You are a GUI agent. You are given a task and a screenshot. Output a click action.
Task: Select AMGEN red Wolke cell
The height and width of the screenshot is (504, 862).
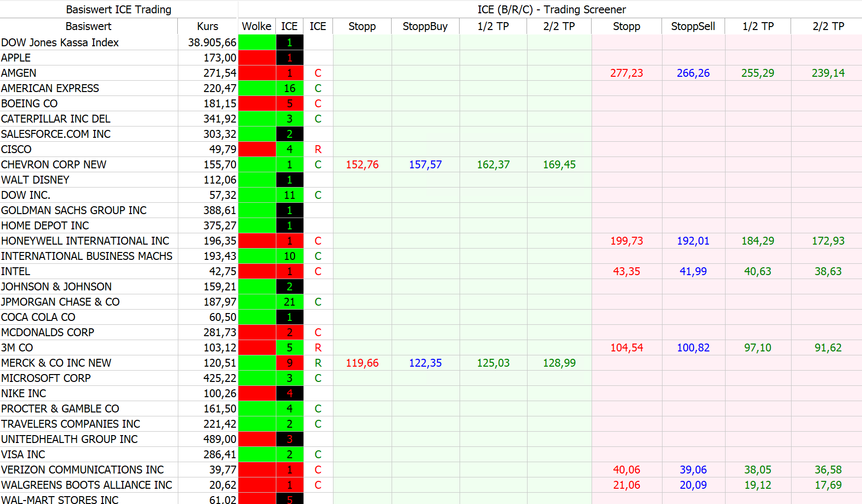pyautogui.click(x=257, y=73)
